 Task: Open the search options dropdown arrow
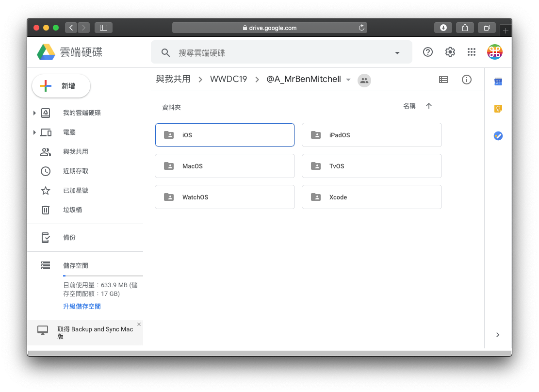click(397, 53)
